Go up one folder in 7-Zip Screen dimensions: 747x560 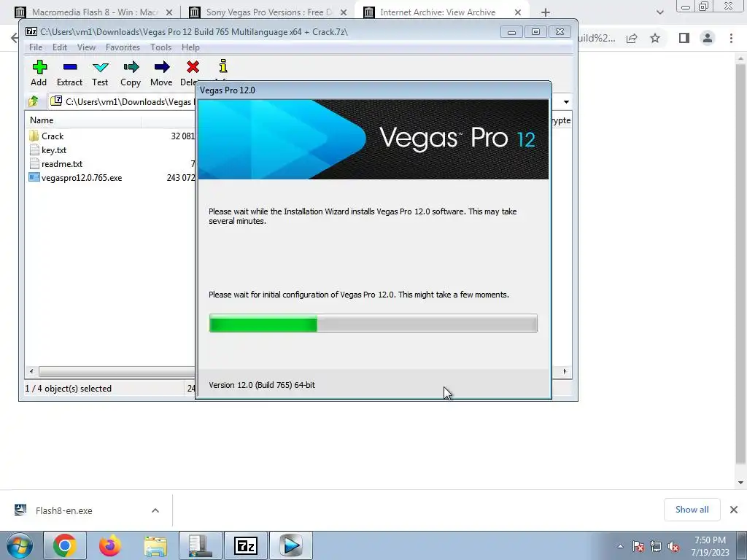[x=34, y=101]
